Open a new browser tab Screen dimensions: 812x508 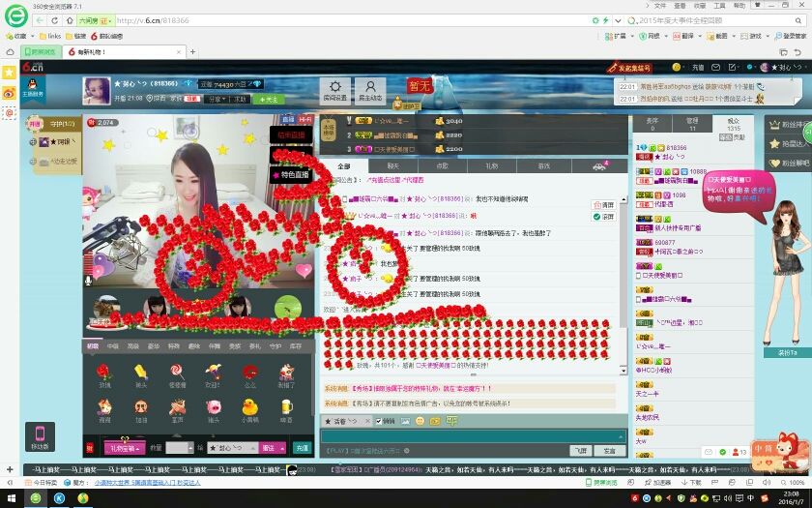coord(192,52)
